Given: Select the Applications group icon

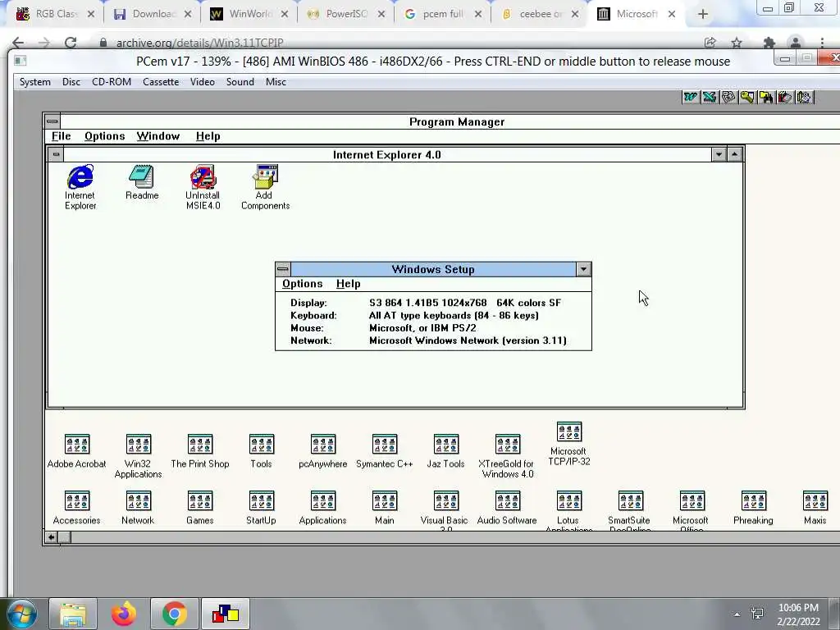Looking at the screenshot, I should pos(323,501).
